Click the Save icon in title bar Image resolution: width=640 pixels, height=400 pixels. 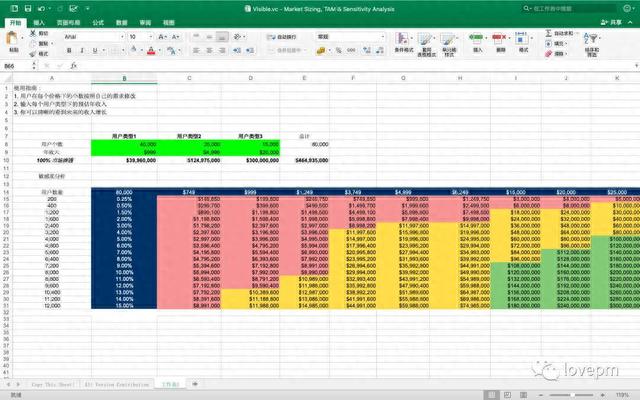click(x=28, y=9)
